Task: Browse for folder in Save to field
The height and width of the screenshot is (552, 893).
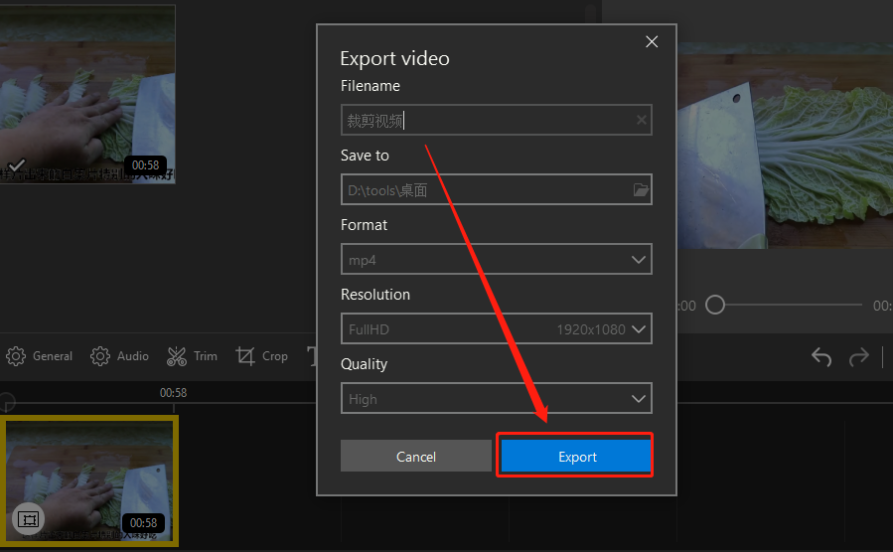Action: [x=641, y=190]
